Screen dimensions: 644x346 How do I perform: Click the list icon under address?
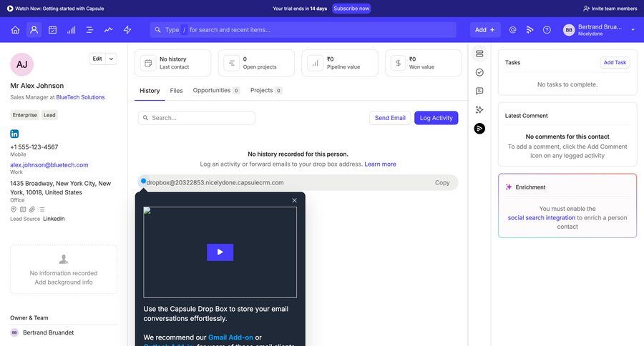tap(42, 209)
